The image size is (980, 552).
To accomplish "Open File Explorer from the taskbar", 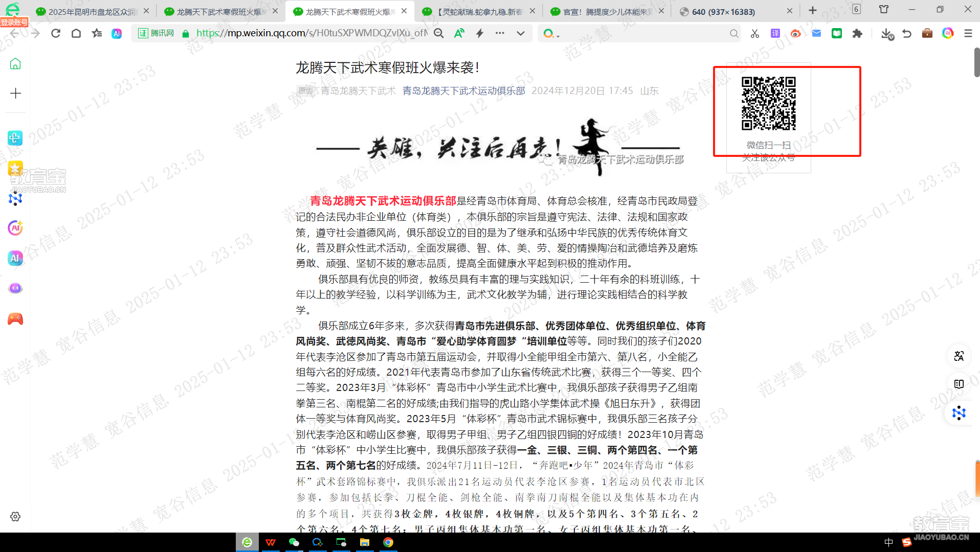I will tap(365, 542).
